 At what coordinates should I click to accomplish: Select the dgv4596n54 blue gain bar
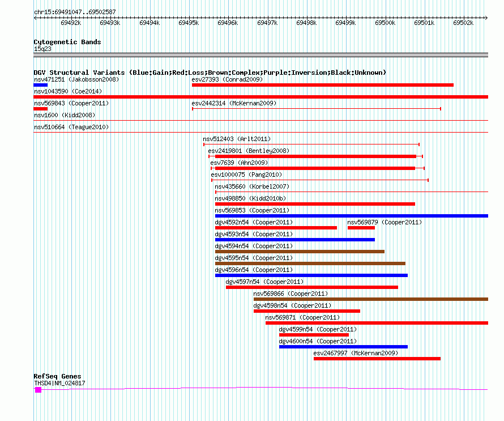(311, 275)
